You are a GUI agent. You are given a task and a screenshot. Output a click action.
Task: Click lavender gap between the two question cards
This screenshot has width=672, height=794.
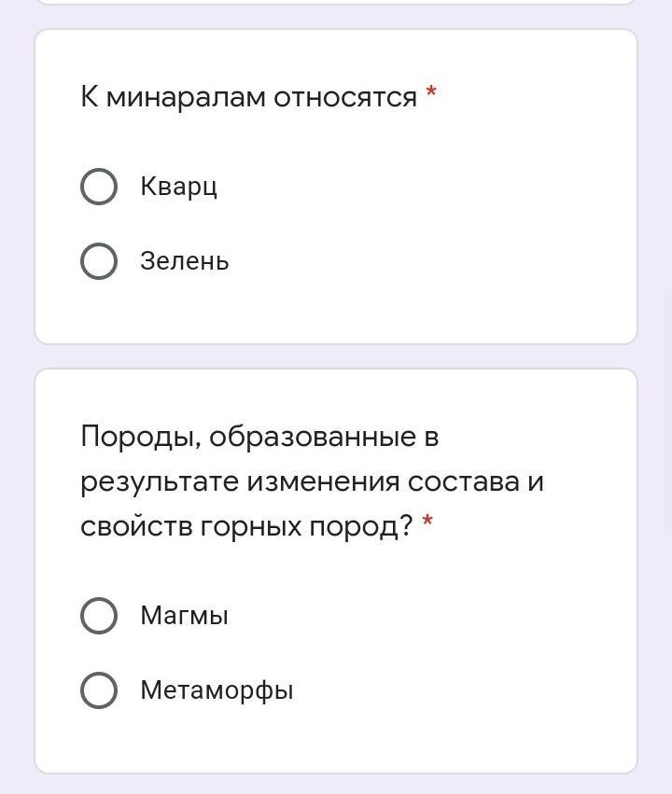[336, 356]
